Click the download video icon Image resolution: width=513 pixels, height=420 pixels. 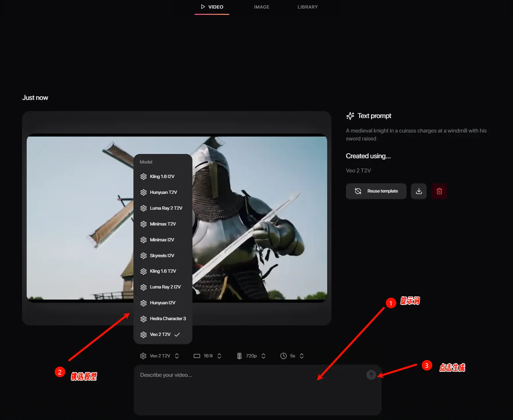click(x=419, y=191)
